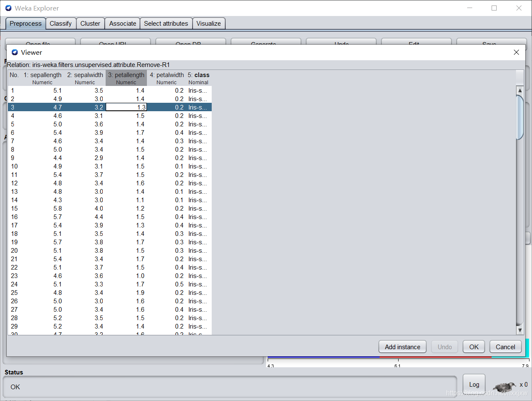Click the class cell of row 29
The width and height of the screenshot is (532, 401).
[x=199, y=326]
